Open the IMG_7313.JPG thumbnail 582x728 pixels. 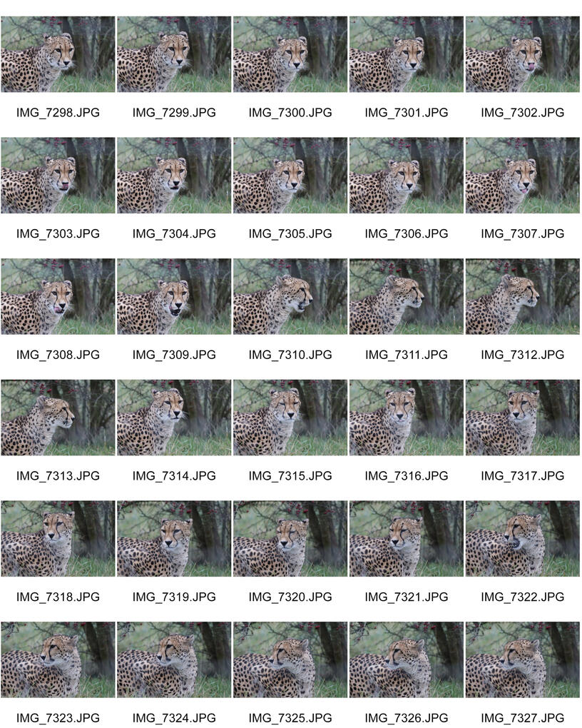(58, 418)
